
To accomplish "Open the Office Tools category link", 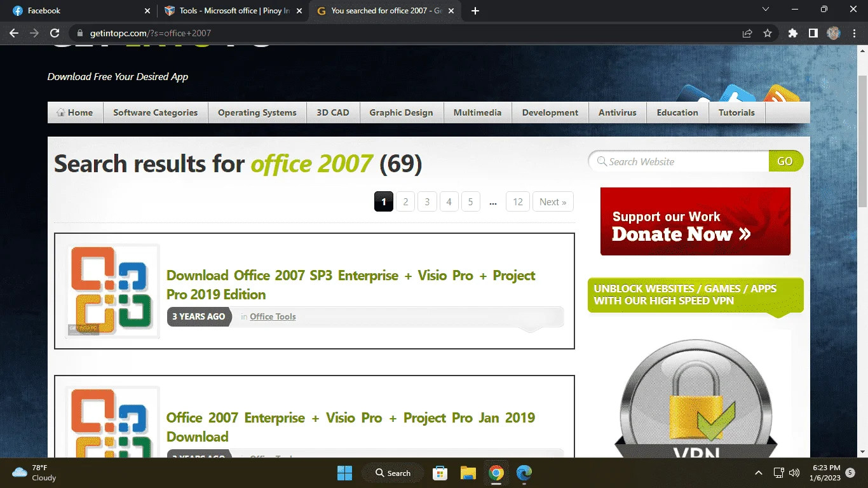I will click(273, 316).
